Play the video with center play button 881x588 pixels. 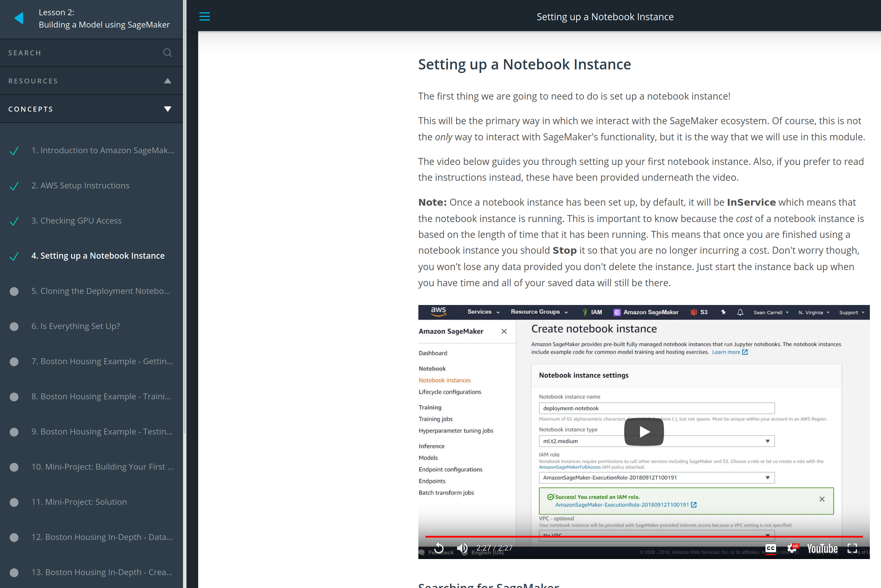click(x=644, y=432)
